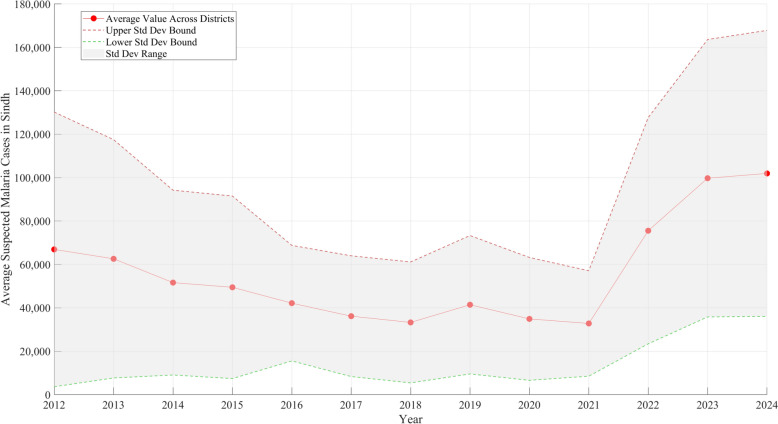778x424 pixels.
Task: Click the 'Year' x-axis title
Action: [410, 417]
